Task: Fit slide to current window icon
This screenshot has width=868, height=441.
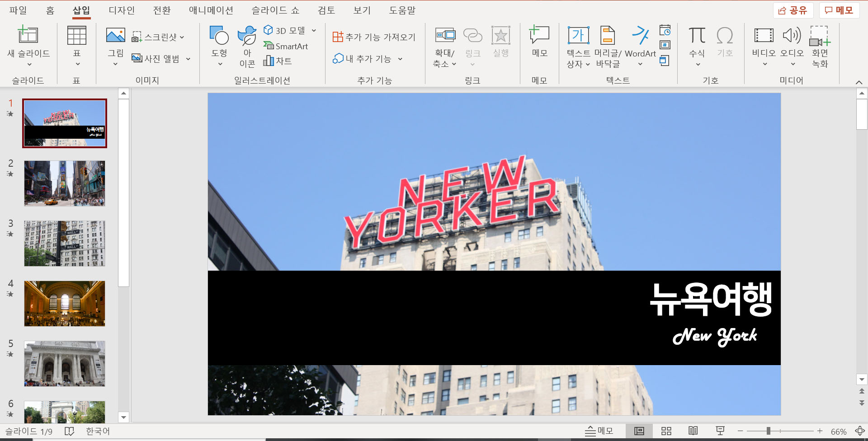Action: pyautogui.click(x=860, y=431)
